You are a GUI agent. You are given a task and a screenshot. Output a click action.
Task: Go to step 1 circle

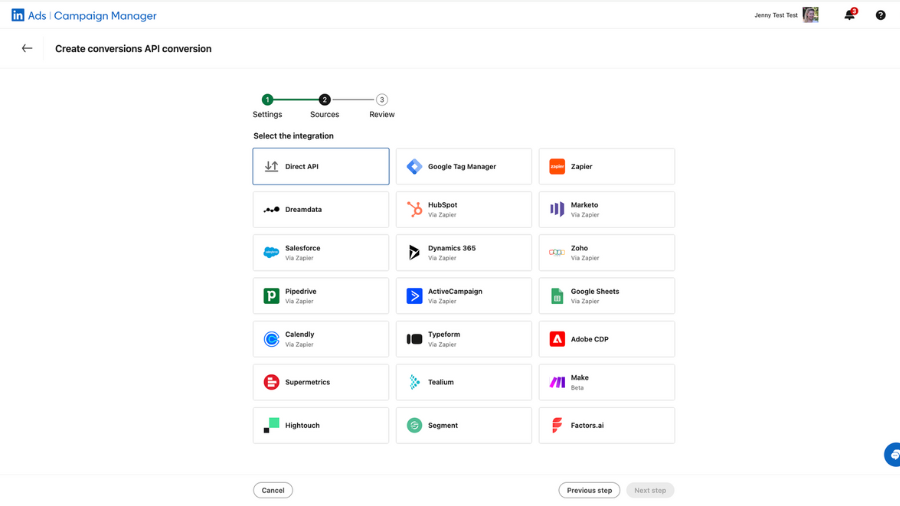[267, 99]
